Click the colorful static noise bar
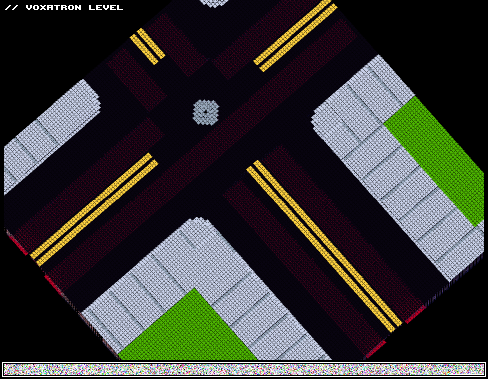This screenshot has height=379, width=488. tap(244, 369)
